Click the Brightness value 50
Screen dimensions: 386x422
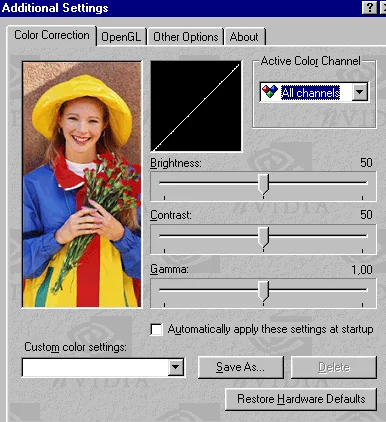coord(366,163)
